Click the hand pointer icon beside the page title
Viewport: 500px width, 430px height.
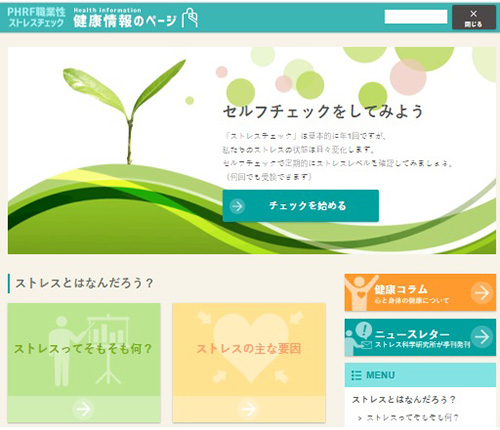pyautogui.click(x=190, y=17)
